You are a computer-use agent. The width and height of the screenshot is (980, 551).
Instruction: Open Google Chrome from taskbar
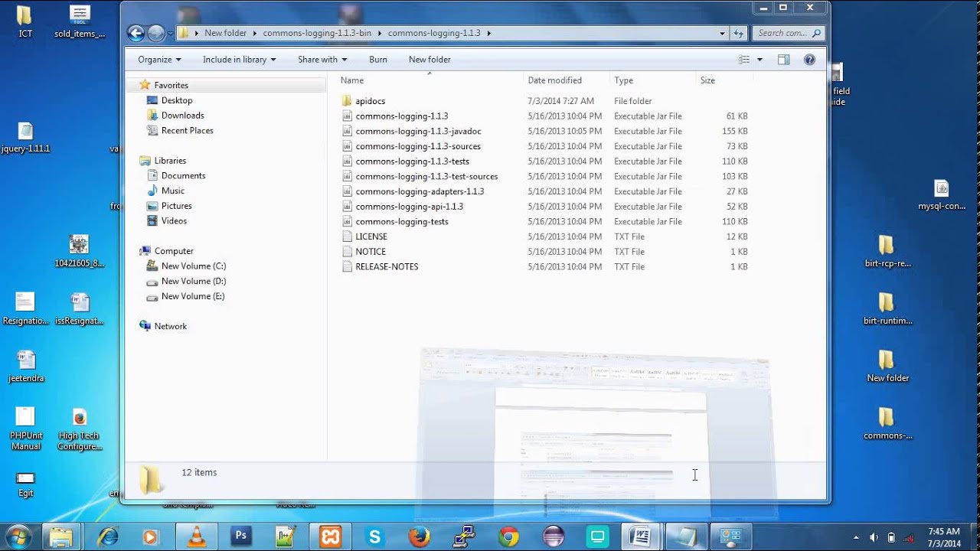(508, 537)
